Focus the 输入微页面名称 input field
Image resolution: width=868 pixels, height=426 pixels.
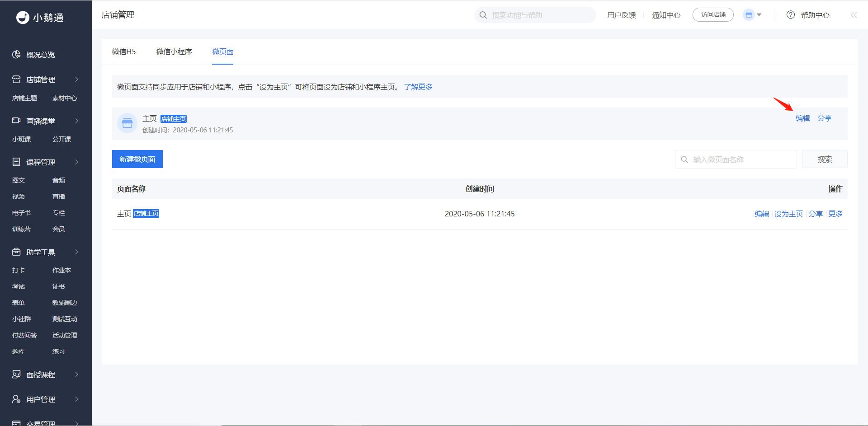point(736,159)
